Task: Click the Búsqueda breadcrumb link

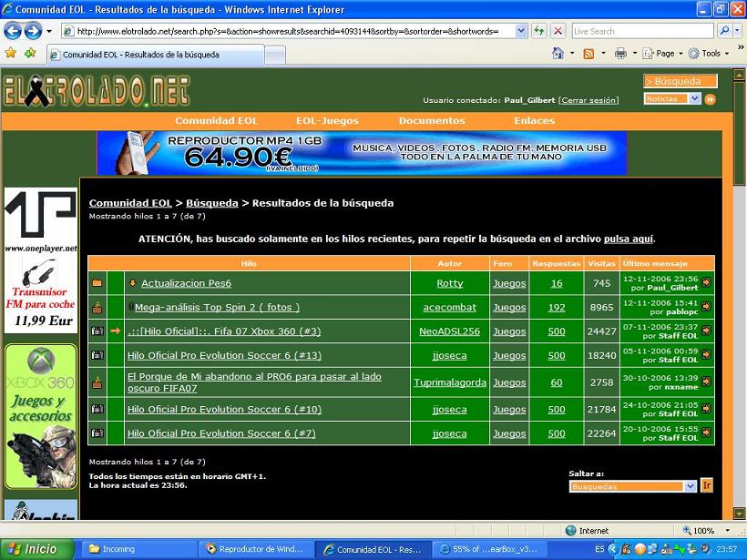Action: 212,203
